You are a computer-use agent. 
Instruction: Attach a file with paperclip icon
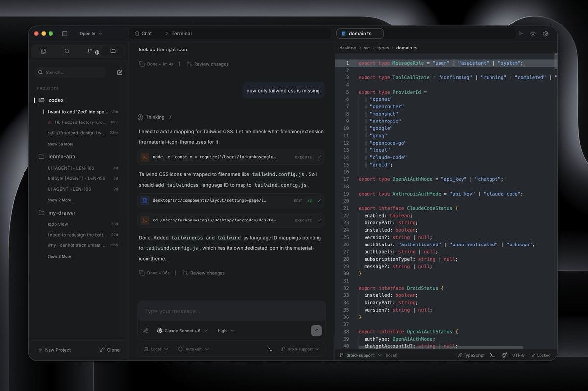[146, 331]
